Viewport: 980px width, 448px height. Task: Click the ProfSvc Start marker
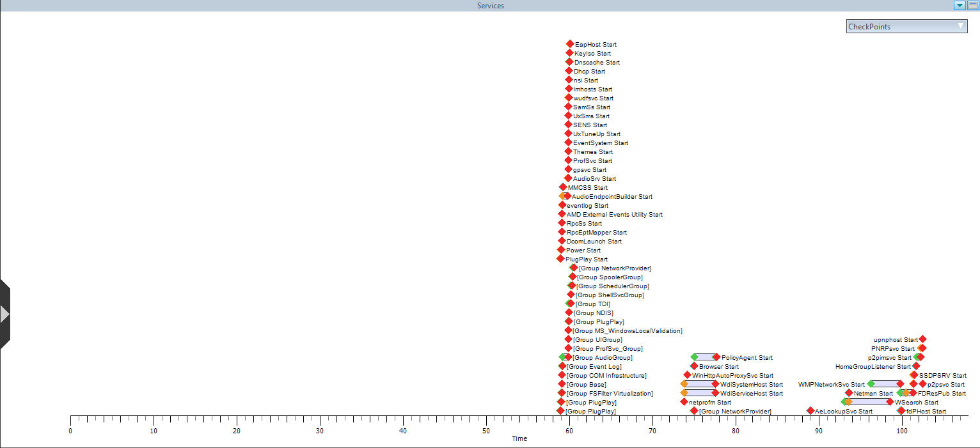(x=568, y=160)
